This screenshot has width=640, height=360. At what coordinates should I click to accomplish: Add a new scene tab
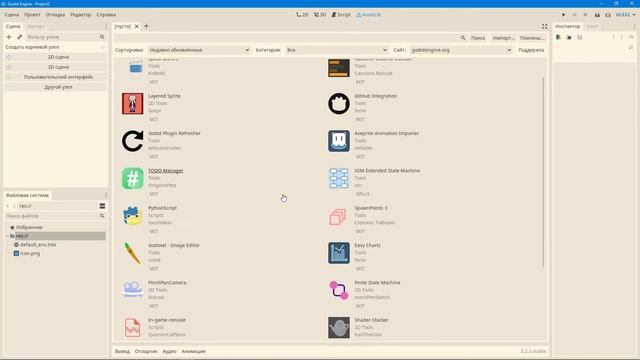tap(146, 26)
